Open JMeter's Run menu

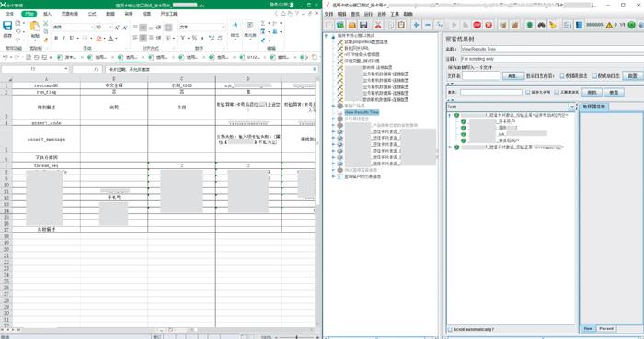tap(368, 14)
